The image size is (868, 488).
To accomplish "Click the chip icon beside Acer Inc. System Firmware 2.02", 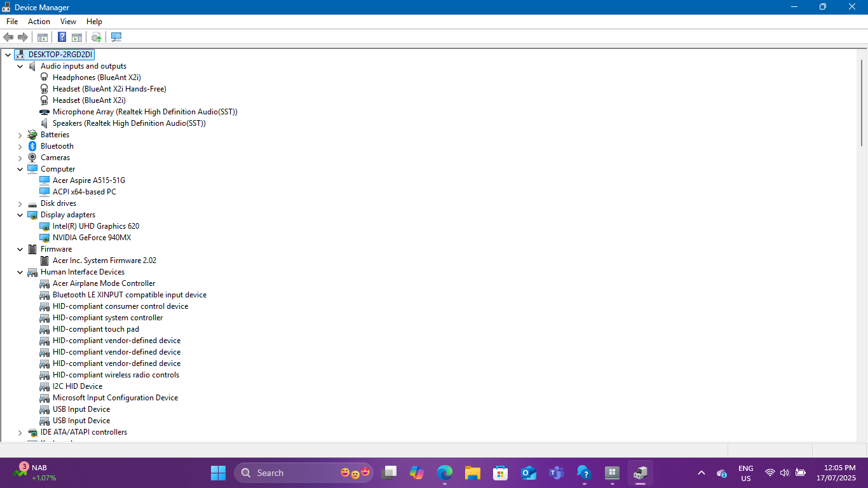I will pyautogui.click(x=44, y=261).
